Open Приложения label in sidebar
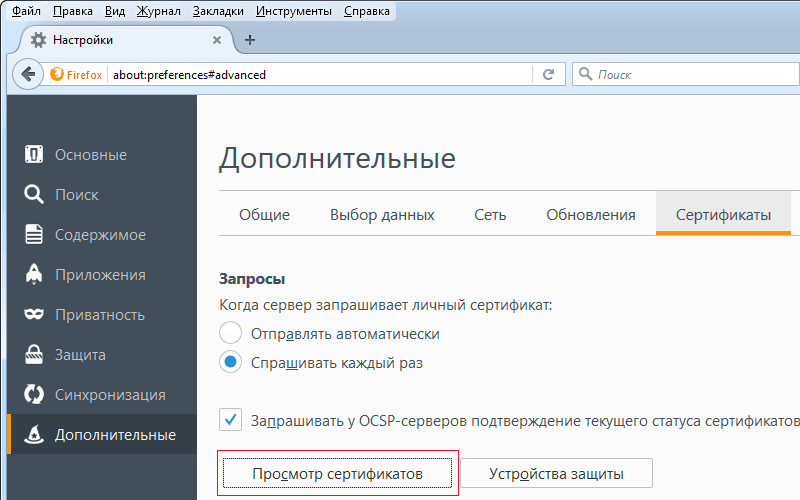The height and width of the screenshot is (500, 800). point(101,275)
